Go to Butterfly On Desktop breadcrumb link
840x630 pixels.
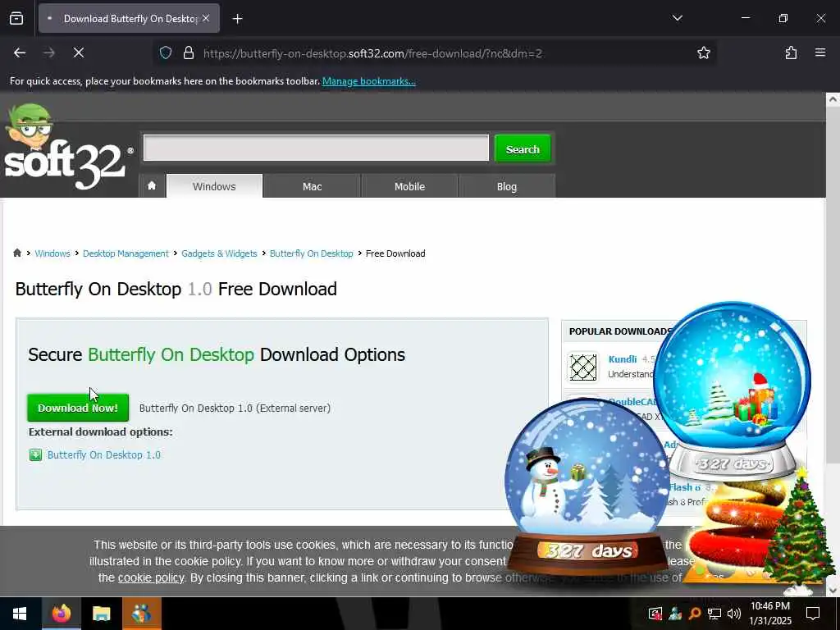(x=311, y=253)
